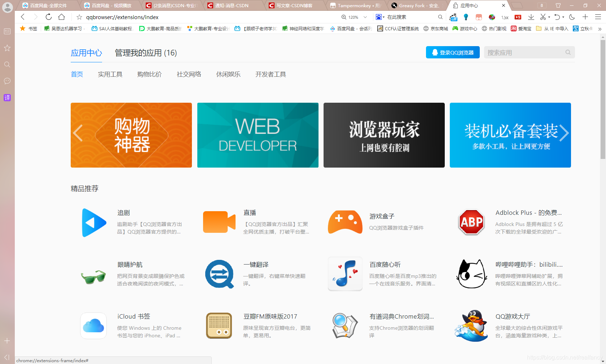
Task: Open the sidebar news feed icon
Action: (7, 31)
